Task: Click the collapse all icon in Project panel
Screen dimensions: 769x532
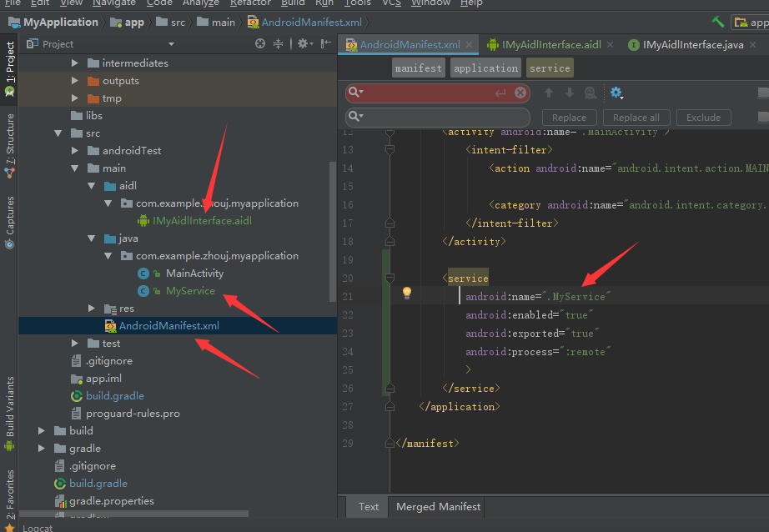Action: point(279,43)
